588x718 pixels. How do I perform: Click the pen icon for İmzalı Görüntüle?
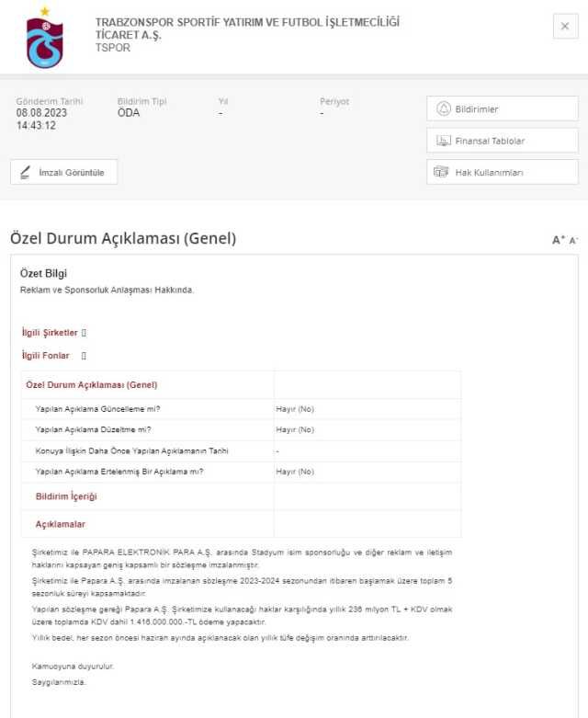pos(25,172)
